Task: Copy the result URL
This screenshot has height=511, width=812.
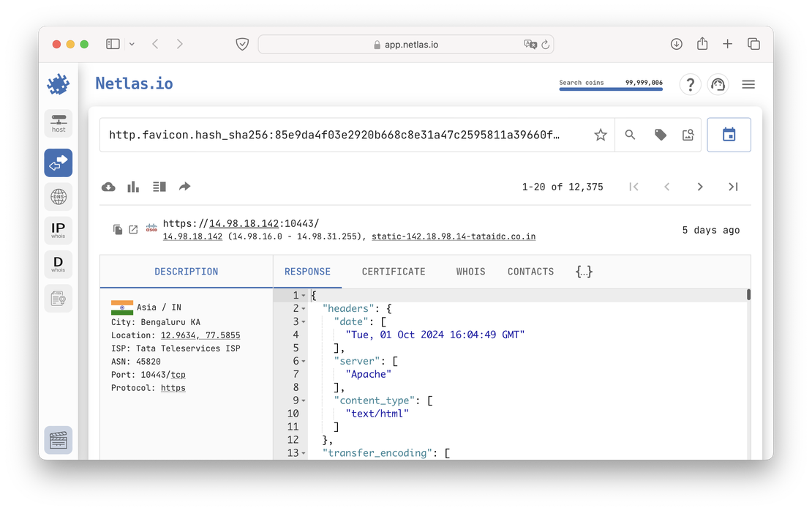Action: pyautogui.click(x=118, y=229)
